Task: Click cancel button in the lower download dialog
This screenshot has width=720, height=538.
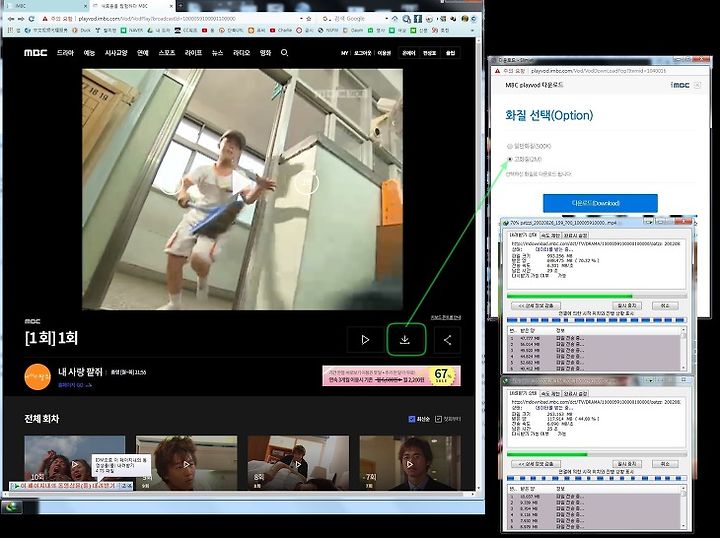Action: 665,464
